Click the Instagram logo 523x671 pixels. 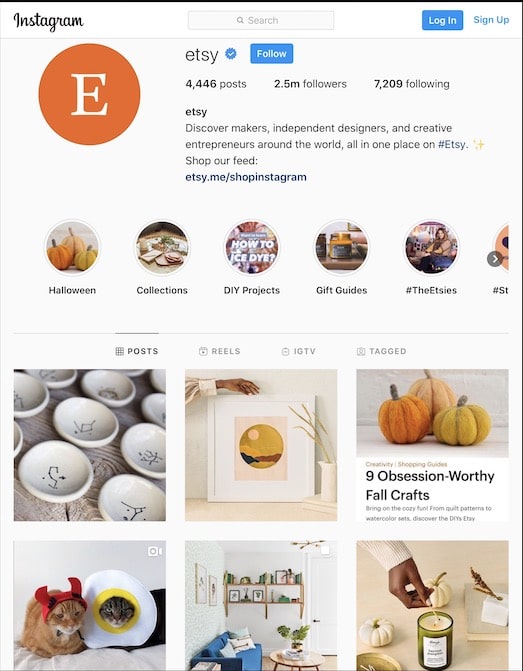point(48,21)
